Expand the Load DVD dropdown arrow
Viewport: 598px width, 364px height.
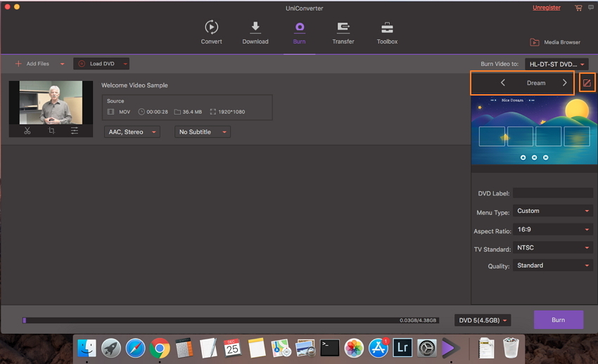click(125, 64)
